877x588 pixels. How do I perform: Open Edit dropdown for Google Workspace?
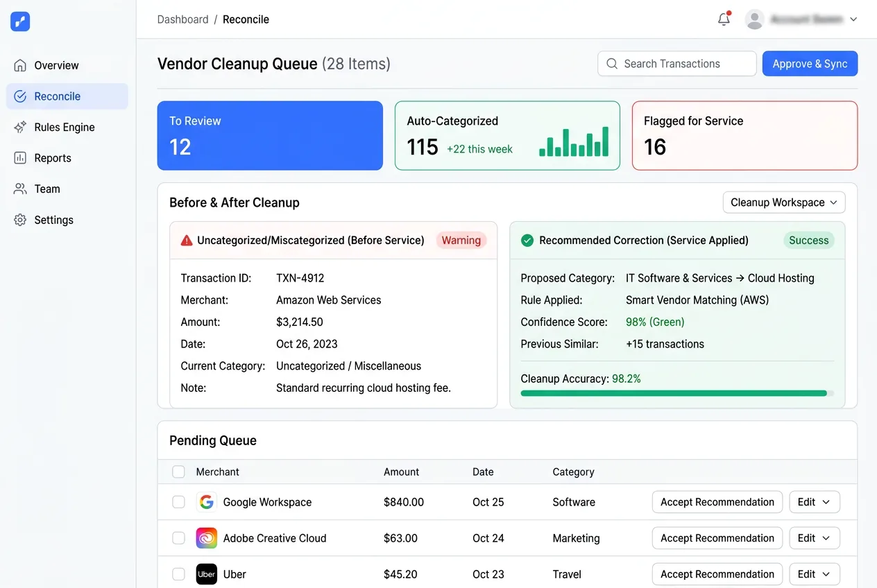(x=815, y=502)
